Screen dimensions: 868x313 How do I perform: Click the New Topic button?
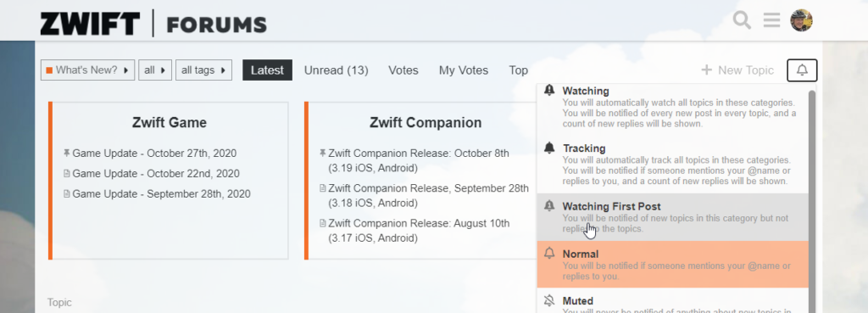pyautogui.click(x=737, y=70)
